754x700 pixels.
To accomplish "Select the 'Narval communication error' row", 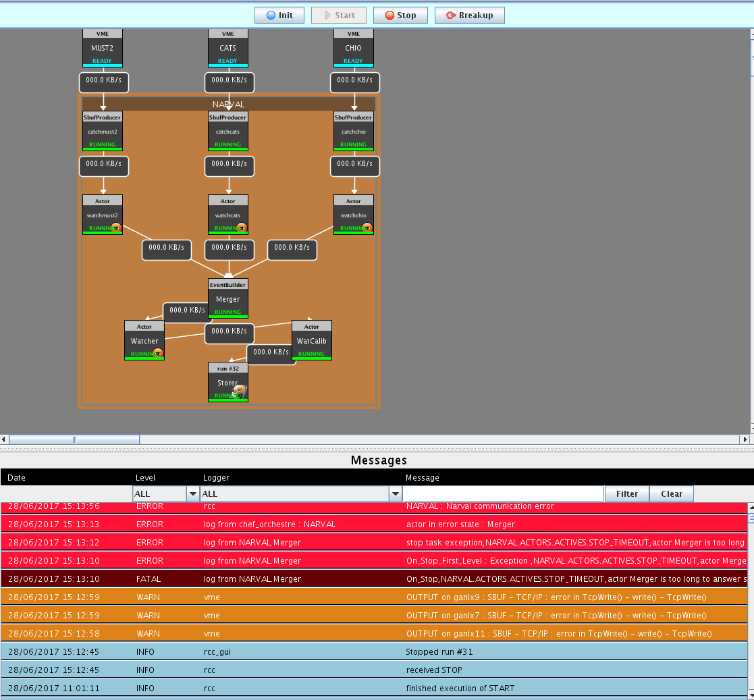I will coord(374,507).
